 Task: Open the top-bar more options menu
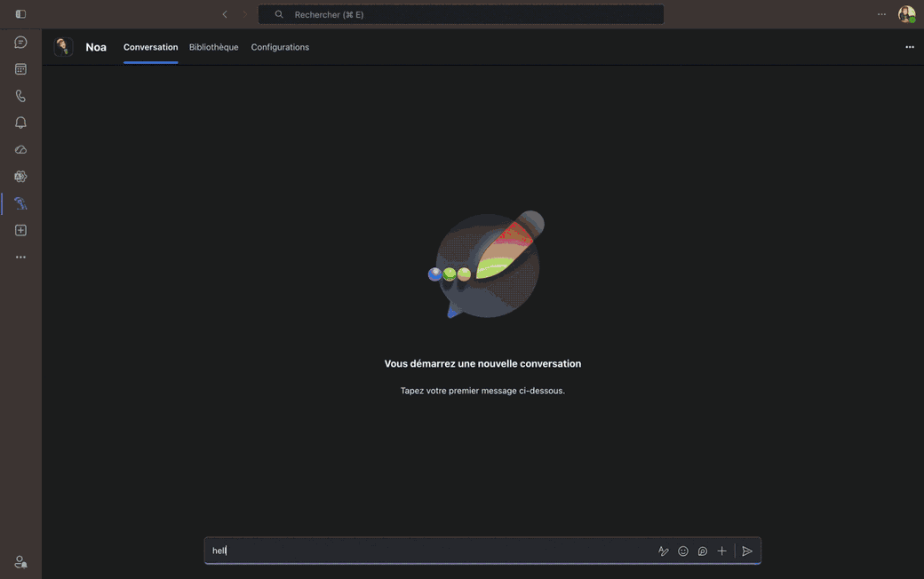[881, 14]
